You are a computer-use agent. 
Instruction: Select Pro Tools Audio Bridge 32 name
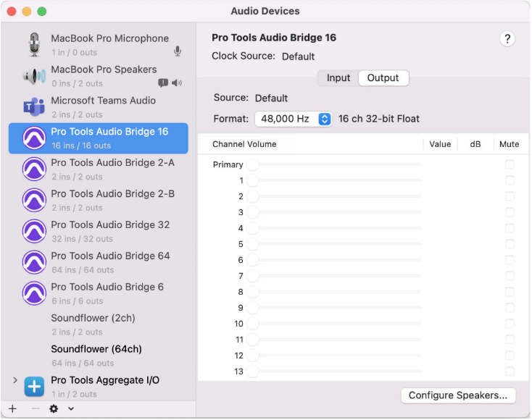coord(110,224)
